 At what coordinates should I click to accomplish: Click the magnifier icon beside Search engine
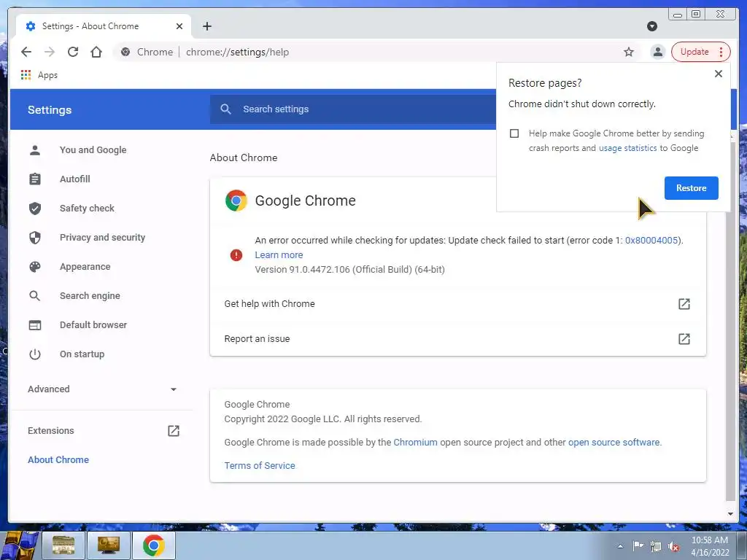(35, 296)
